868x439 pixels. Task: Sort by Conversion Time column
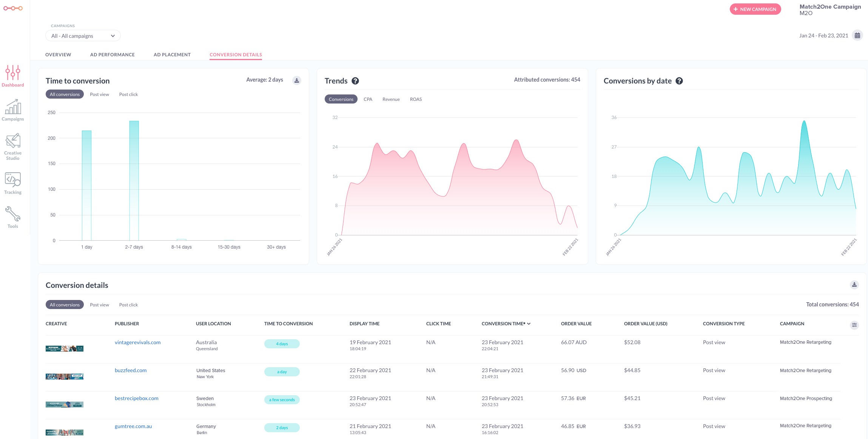pos(506,324)
